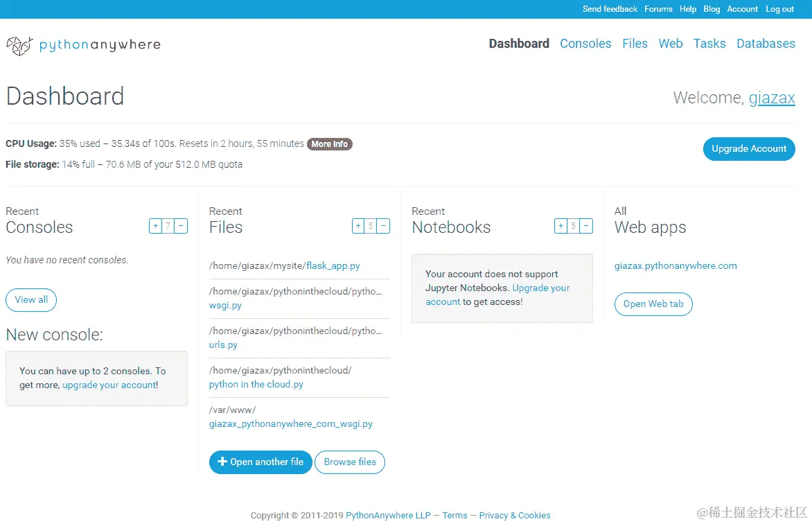Click the Open Web tab button
Viewport: 812px width, 524px height.
click(653, 304)
